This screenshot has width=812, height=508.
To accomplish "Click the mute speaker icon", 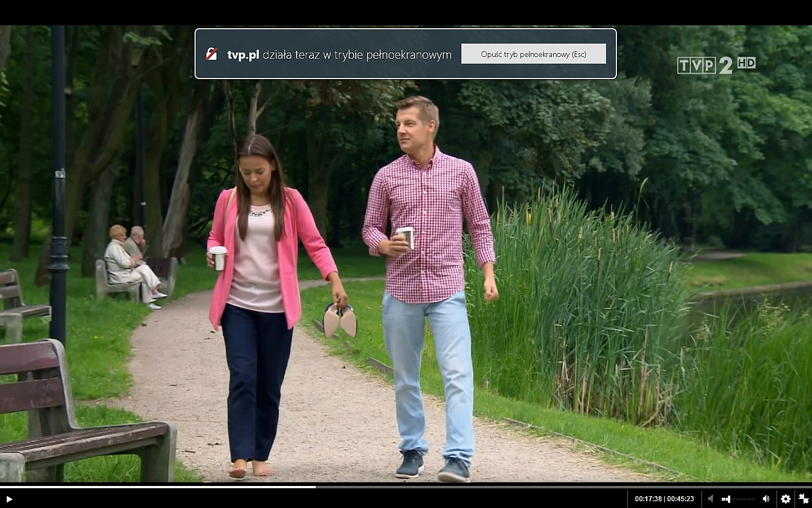I will [x=710, y=499].
